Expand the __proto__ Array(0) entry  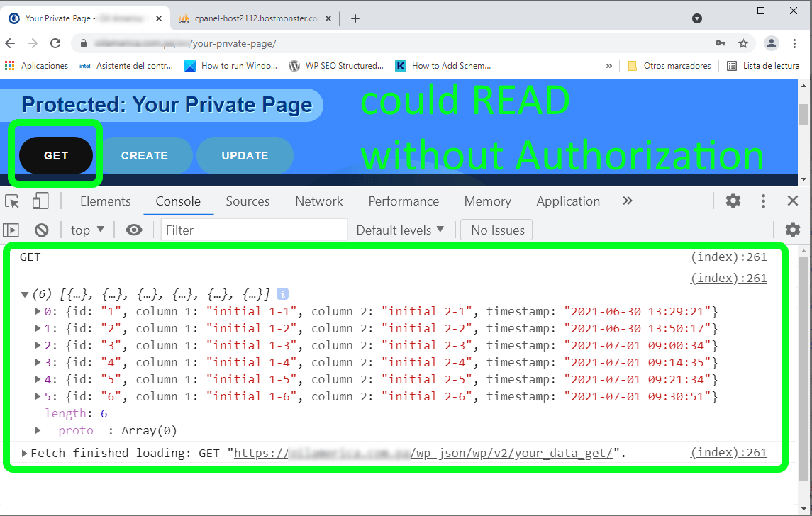point(38,430)
